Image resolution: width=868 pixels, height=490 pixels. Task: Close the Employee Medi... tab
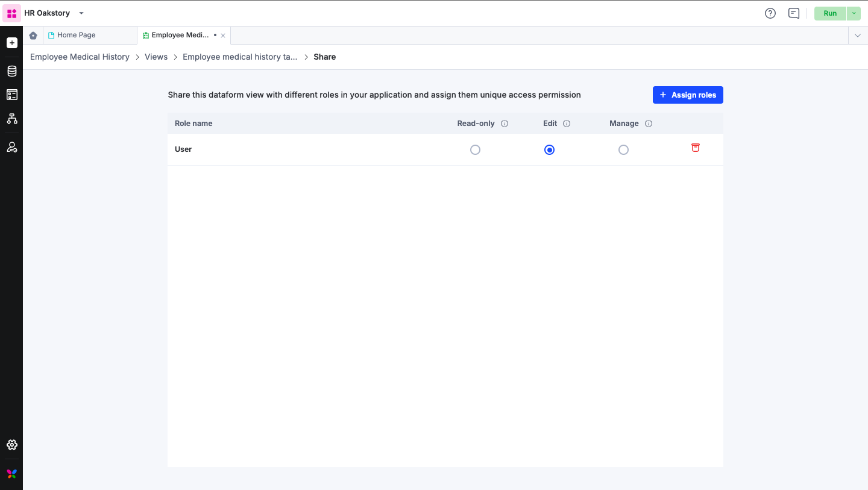[223, 36]
